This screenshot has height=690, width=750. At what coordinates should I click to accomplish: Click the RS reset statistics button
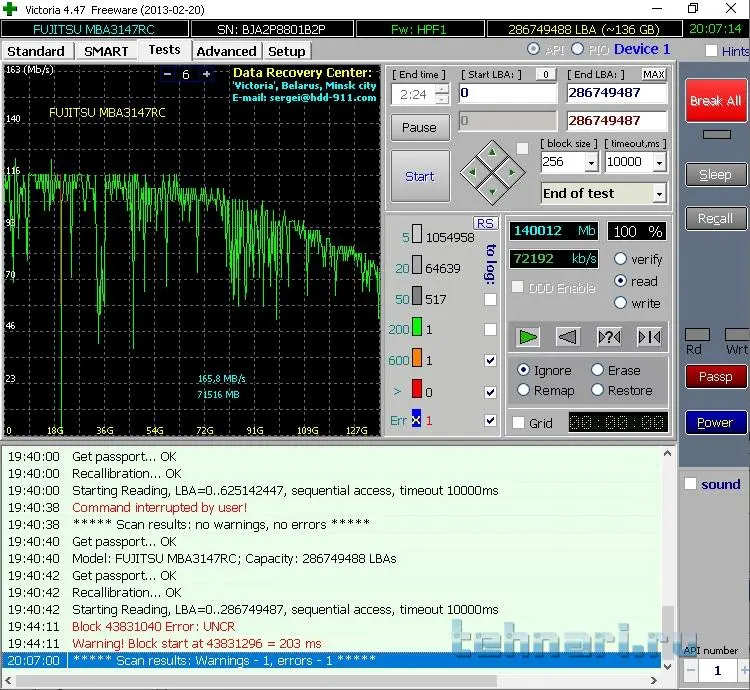click(485, 222)
